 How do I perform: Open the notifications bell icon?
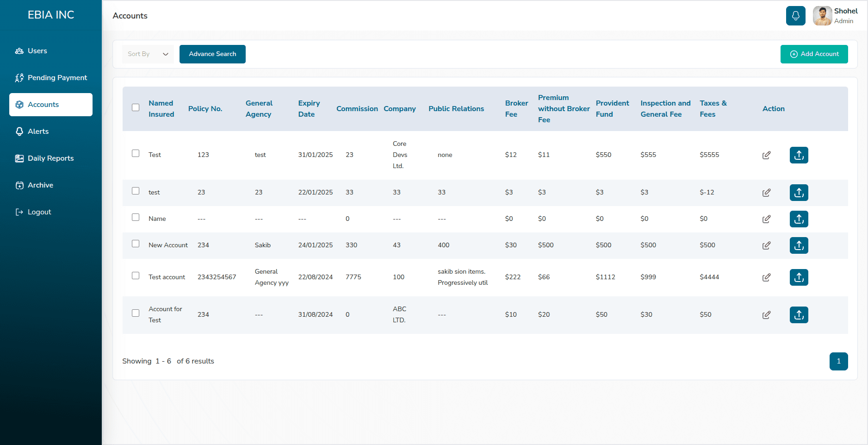pos(795,16)
